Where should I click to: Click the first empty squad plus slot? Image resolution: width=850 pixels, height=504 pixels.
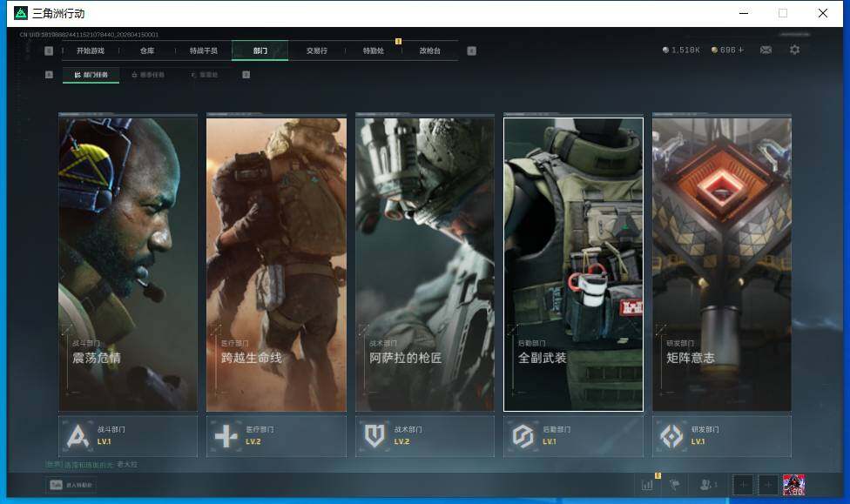[743, 485]
